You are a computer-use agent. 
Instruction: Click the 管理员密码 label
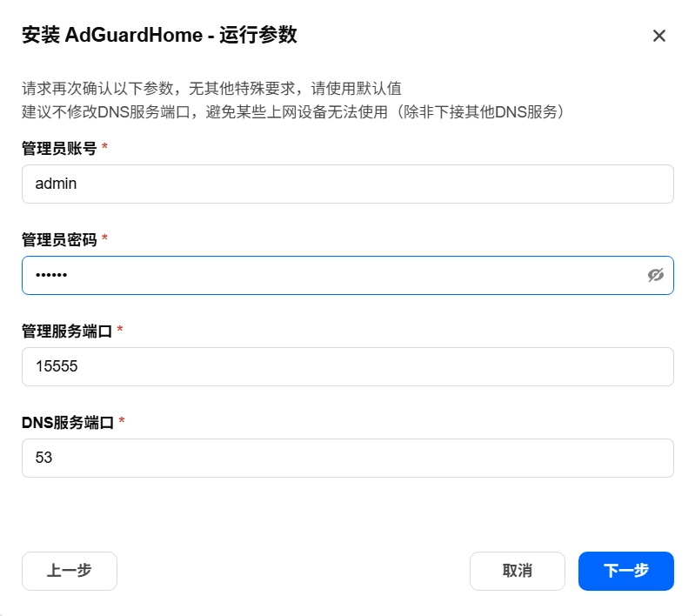[59, 239]
